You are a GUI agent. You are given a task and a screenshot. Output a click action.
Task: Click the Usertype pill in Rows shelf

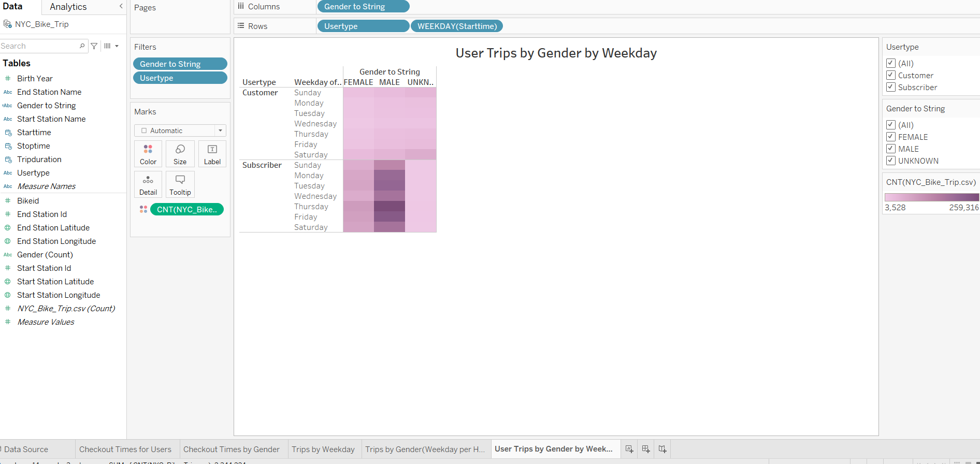[363, 26]
